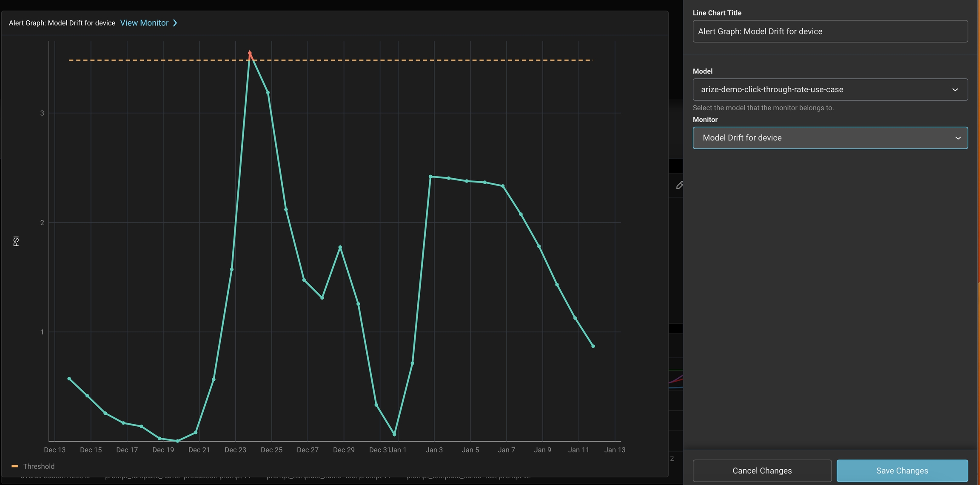Image resolution: width=980 pixels, height=485 pixels.
Task: Click the last data point near Jan 12
Action: (593, 346)
